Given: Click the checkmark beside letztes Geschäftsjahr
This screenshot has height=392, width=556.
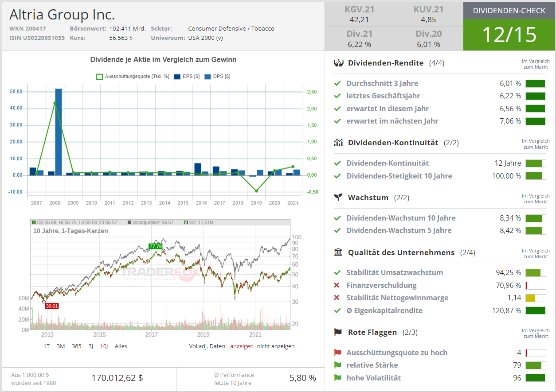Looking at the screenshot, I should pos(337,96).
